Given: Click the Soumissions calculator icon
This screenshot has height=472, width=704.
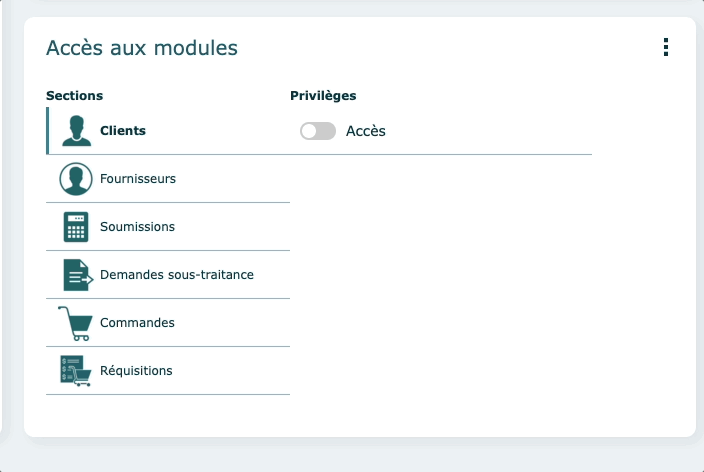Looking at the screenshot, I should 76,227.
